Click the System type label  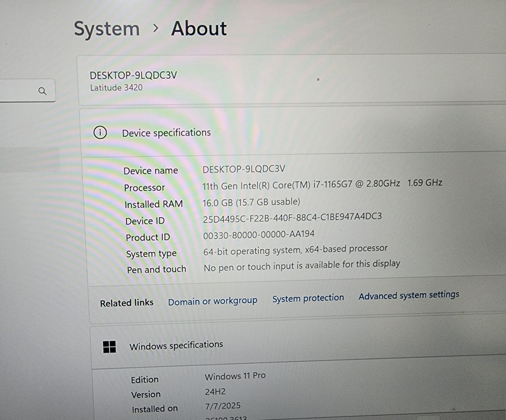[x=151, y=254]
